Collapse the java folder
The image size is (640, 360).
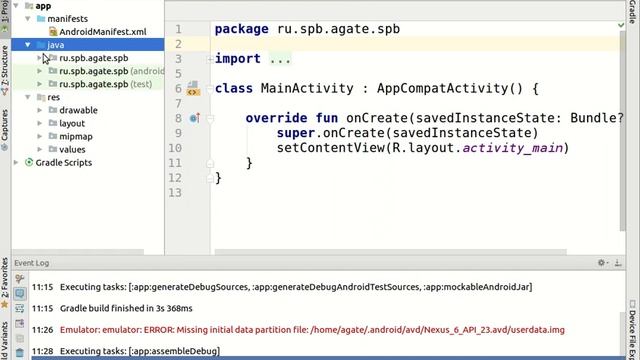pos(28,45)
